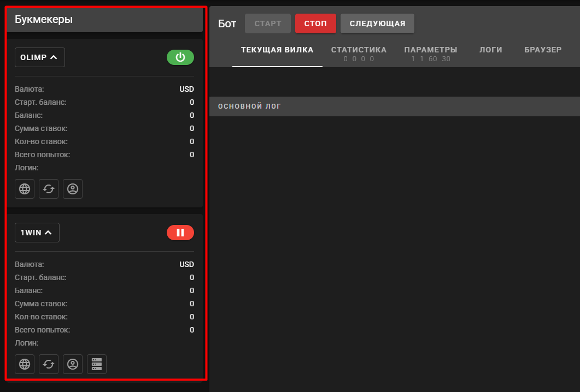Open the globe icon in OLIMP panel
The width and height of the screenshot is (580, 392).
tap(25, 189)
